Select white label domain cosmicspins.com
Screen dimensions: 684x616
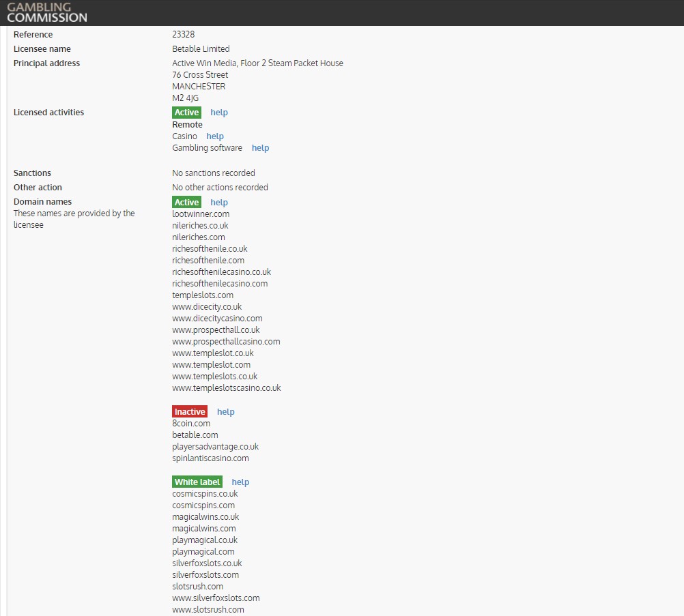pos(203,505)
